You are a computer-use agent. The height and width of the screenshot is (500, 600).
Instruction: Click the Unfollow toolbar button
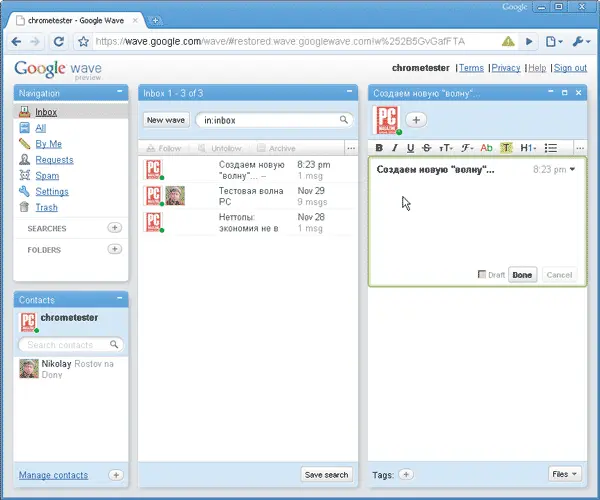220,148
